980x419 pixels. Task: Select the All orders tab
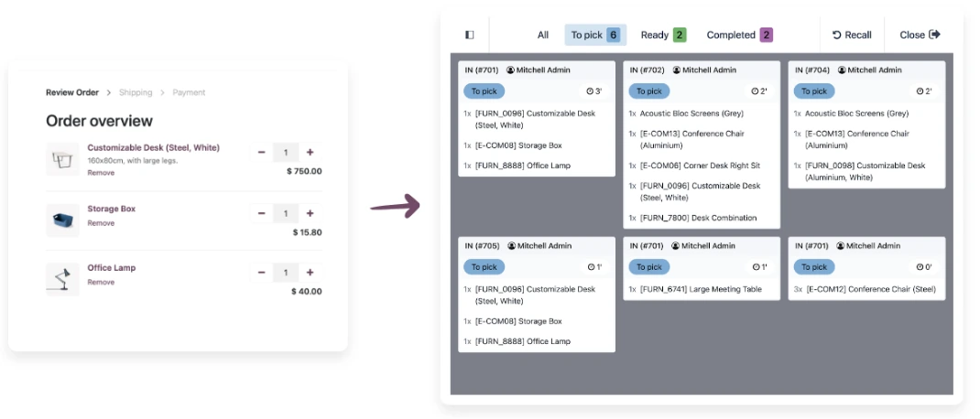pyautogui.click(x=543, y=35)
